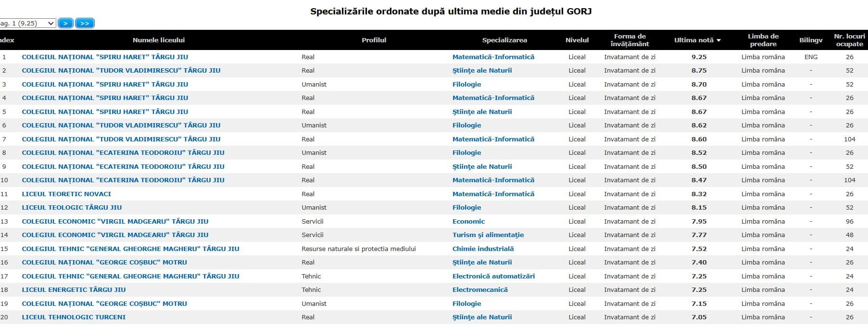The height and width of the screenshot is (327, 868).
Task: Click the Numele liceului column header
Action: click(158, 40)
